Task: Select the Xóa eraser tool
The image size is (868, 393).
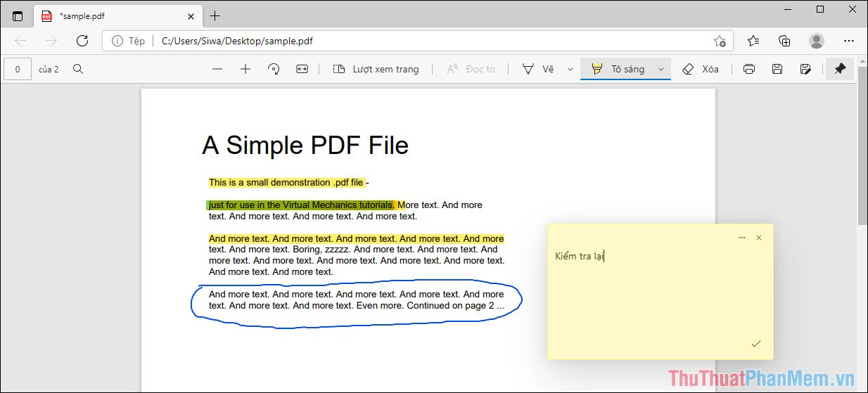Action: click(x=701, y=69)
